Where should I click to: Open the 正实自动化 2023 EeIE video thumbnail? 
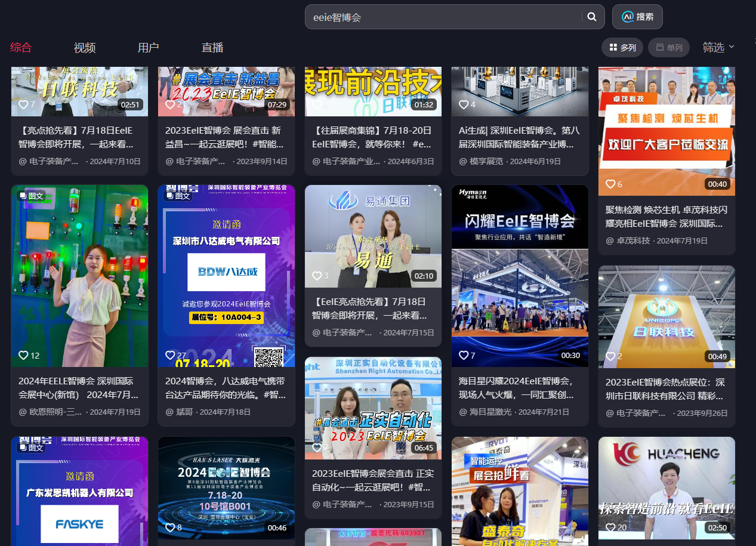pos(373,408)
